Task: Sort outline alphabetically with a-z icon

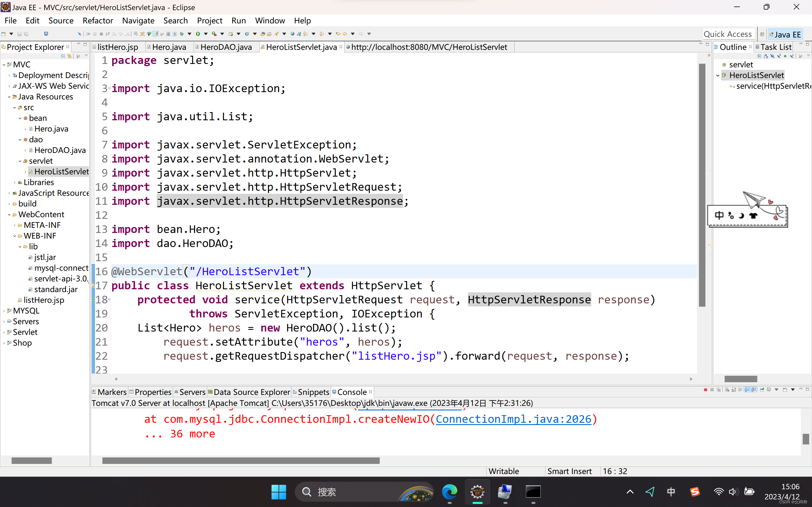Action: (x=766, y=56)
